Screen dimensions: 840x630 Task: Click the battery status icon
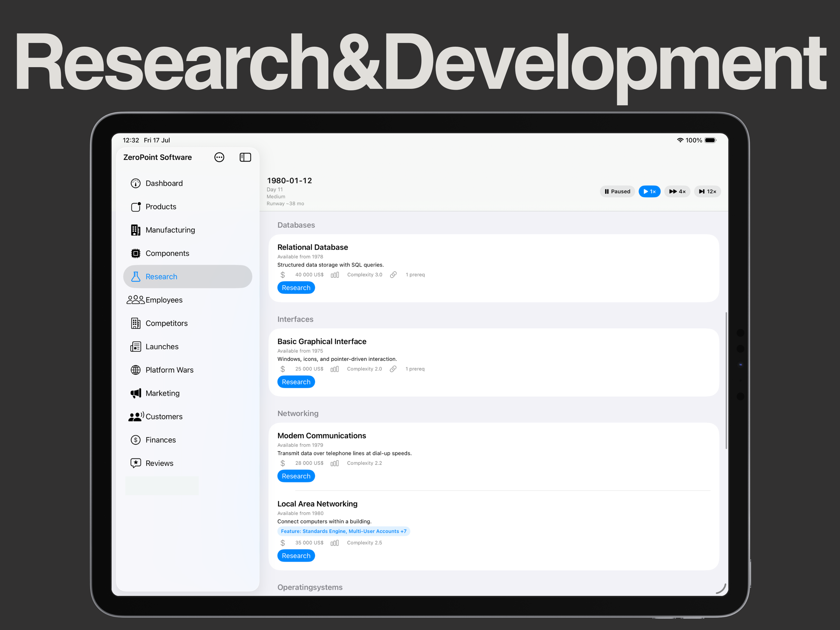pyautogui.click(x=711, y=140)
